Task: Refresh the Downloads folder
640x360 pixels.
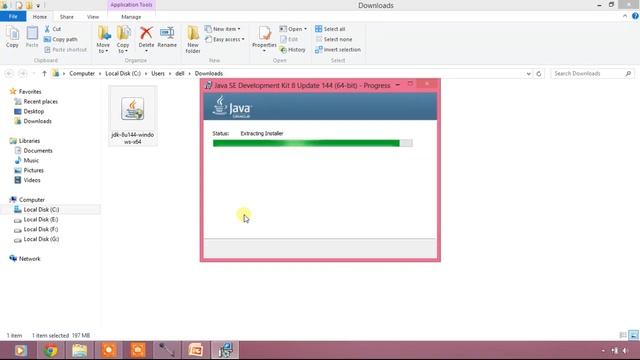Action: (539, 74)
